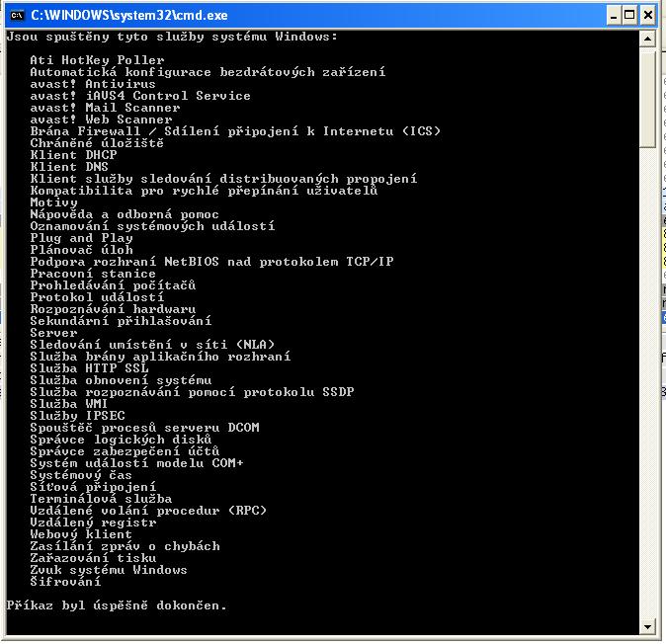Click 'Podpora rozhraní NetBIOS nad protokolem TCP/IP'
The image size is (666, 644).
211,262
